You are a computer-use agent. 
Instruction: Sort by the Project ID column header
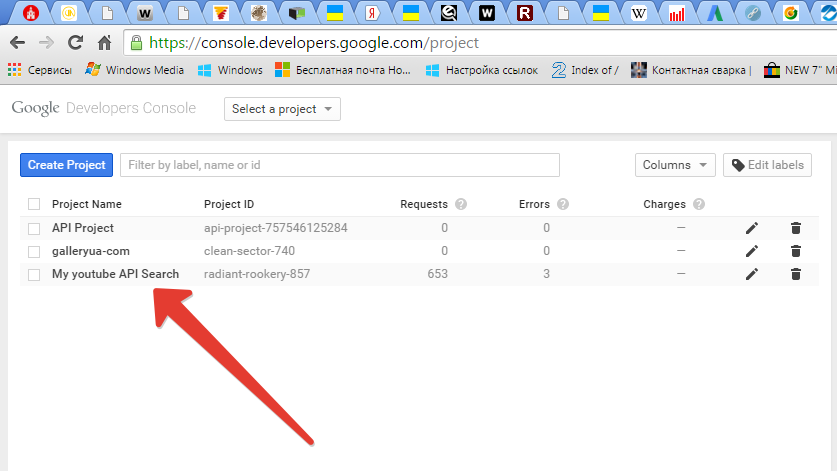click(229, 204)
